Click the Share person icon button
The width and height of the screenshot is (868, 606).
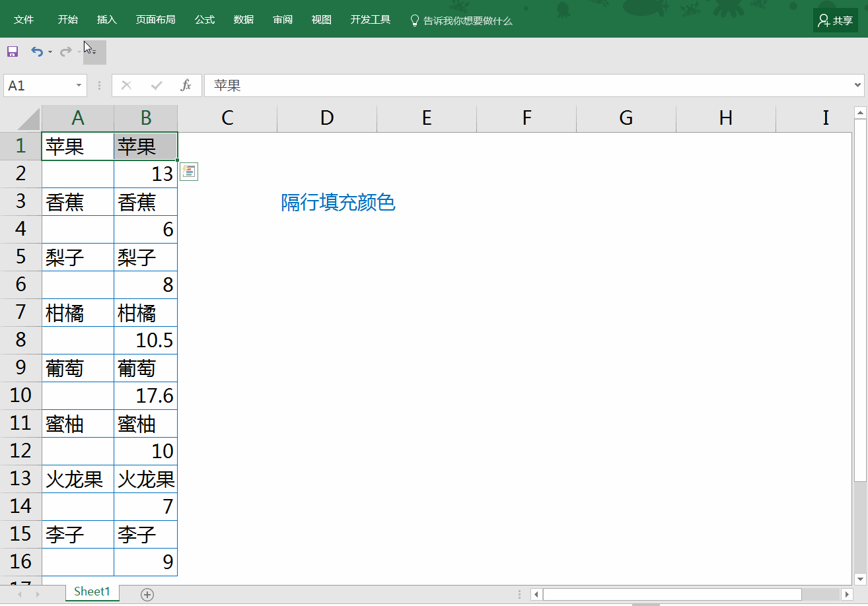coord(836,20)
